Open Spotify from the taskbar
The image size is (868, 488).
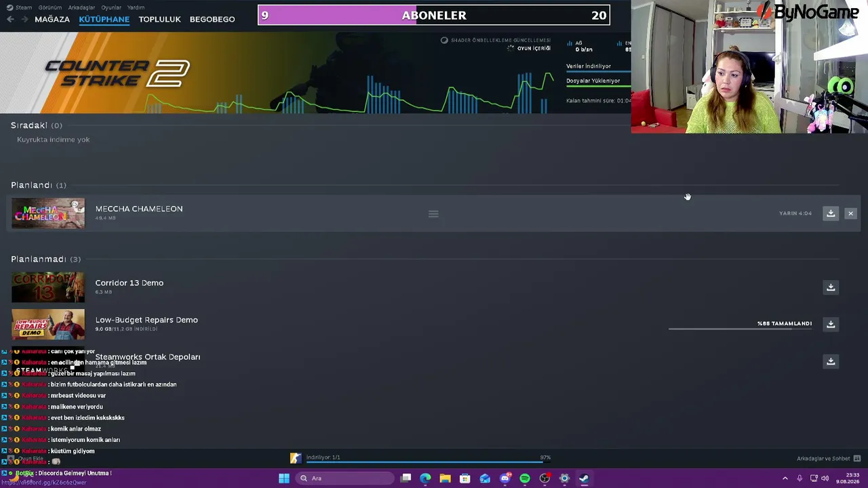[x=525, y=479]
